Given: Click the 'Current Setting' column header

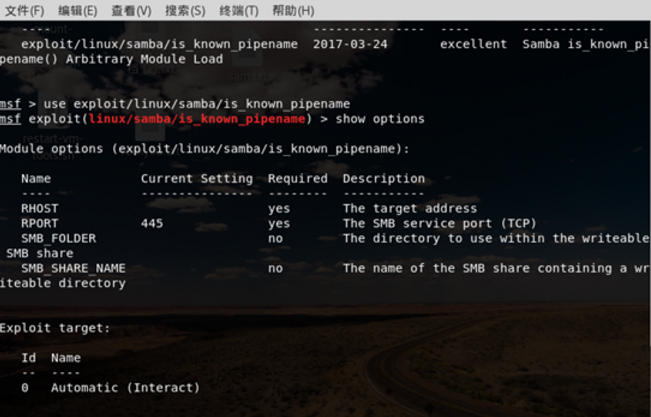Looking at the screenshot, I should (197, 179).
